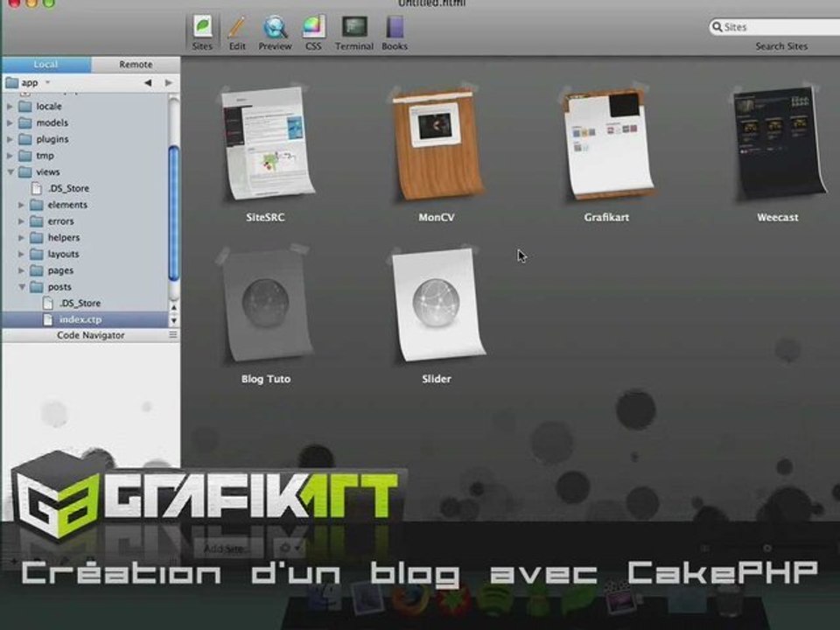Switch to the Edit pencil tool

[237, 32]
